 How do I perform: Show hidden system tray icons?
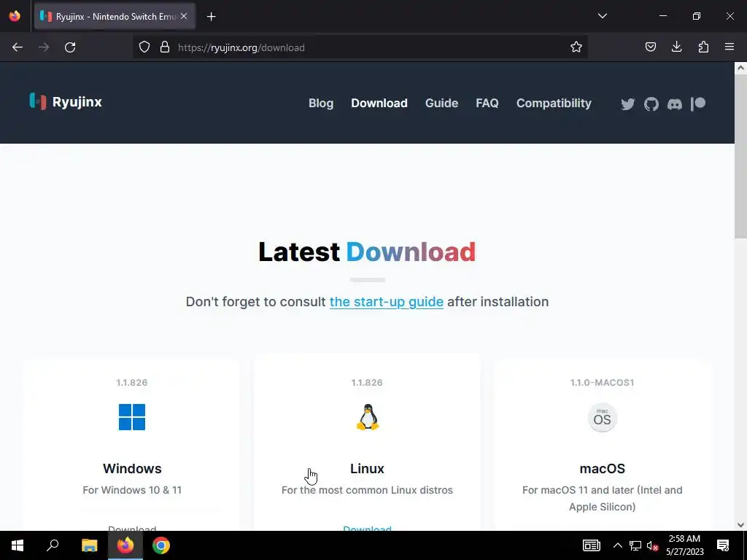click(617, 545)
